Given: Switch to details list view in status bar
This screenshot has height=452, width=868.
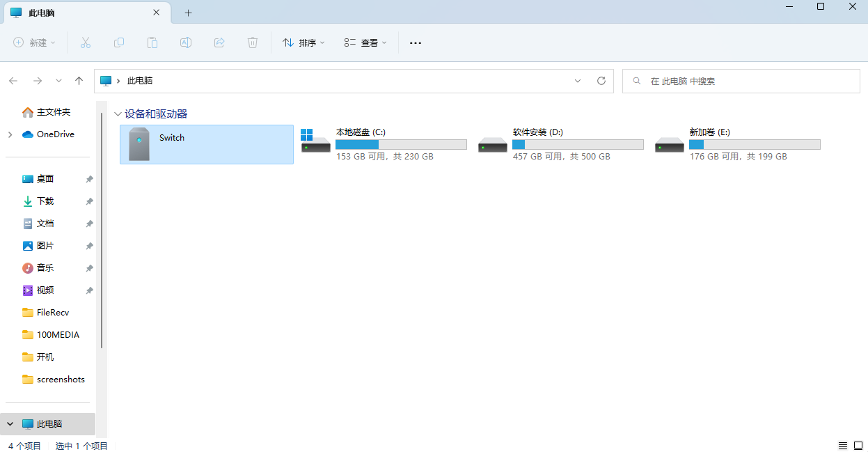Looking at the screenshot, I should pos(842,446).
